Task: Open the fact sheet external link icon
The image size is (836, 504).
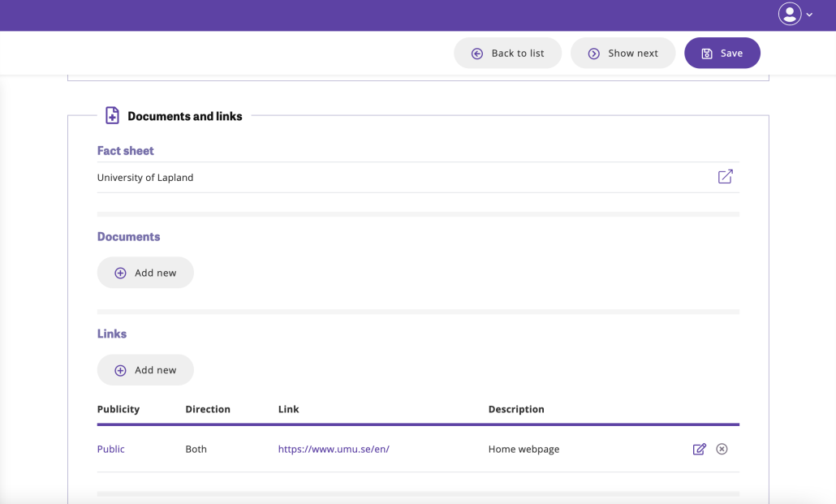Action: 725,177
